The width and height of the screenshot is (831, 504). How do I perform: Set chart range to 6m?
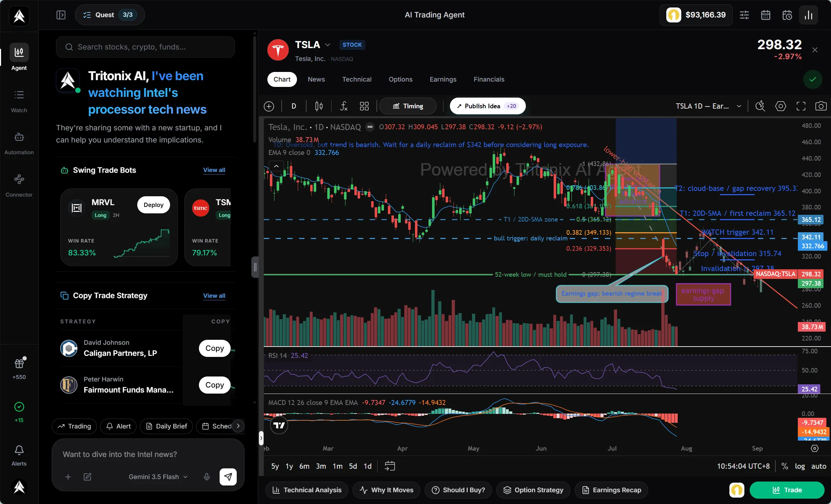(x=304, y=466)
